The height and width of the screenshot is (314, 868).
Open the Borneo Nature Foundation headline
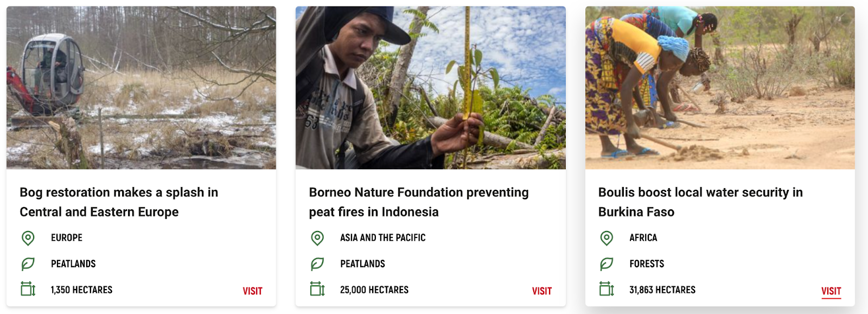418,202
